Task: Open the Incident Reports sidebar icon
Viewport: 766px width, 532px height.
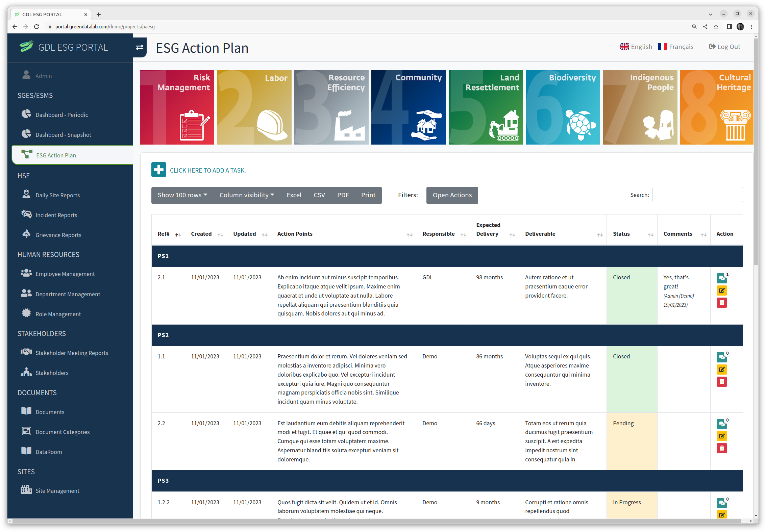Action: pyautogui.click(x=26, y=214)
